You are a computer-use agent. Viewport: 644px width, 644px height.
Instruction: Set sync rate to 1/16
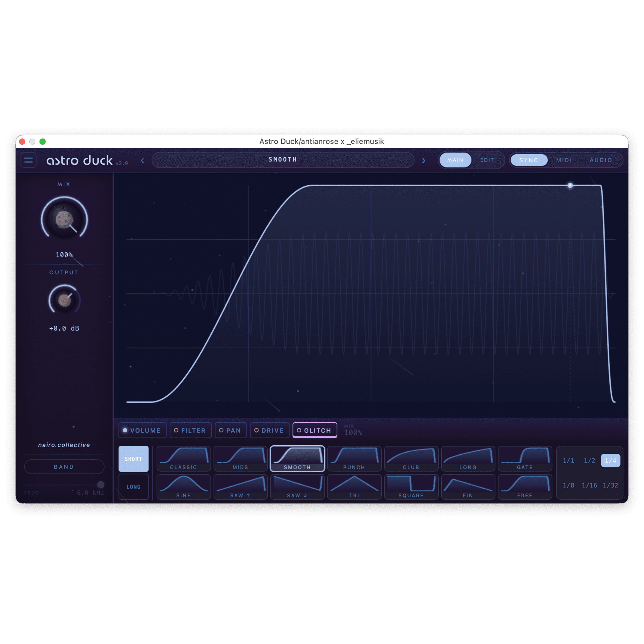[x=589, y=485]
